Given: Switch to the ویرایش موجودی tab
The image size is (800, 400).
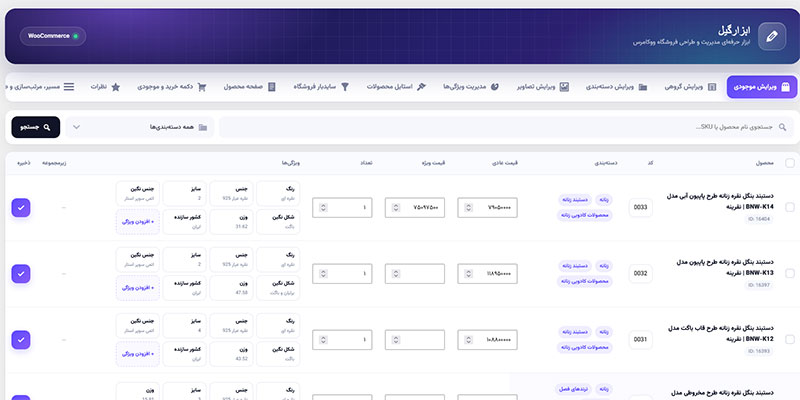Looking at the screenshot, I should pos(762,87).
